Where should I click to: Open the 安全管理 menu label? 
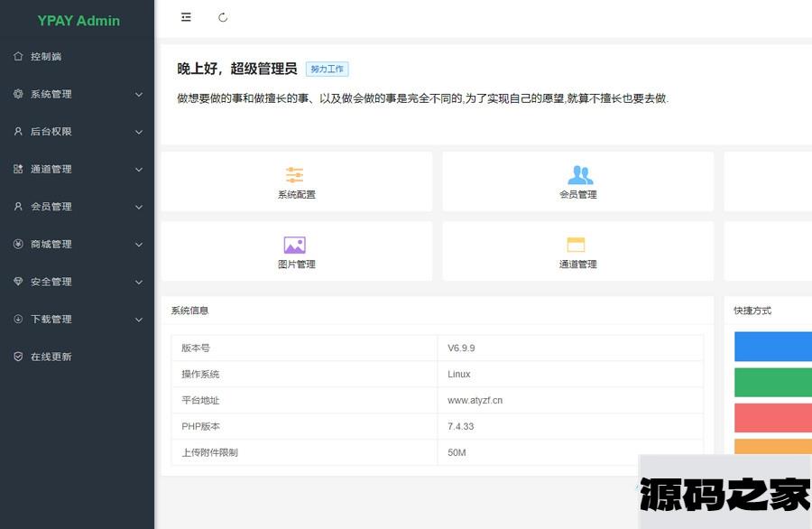(51, 282)
